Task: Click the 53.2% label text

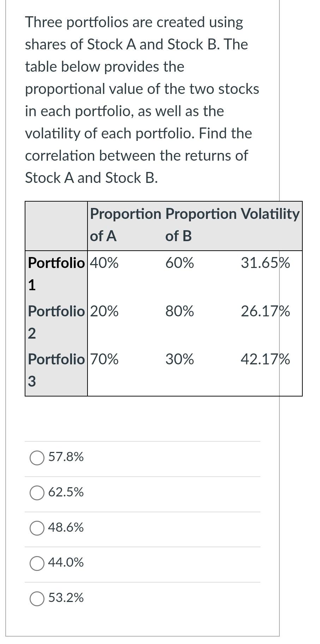Action: tap(66, 598)
